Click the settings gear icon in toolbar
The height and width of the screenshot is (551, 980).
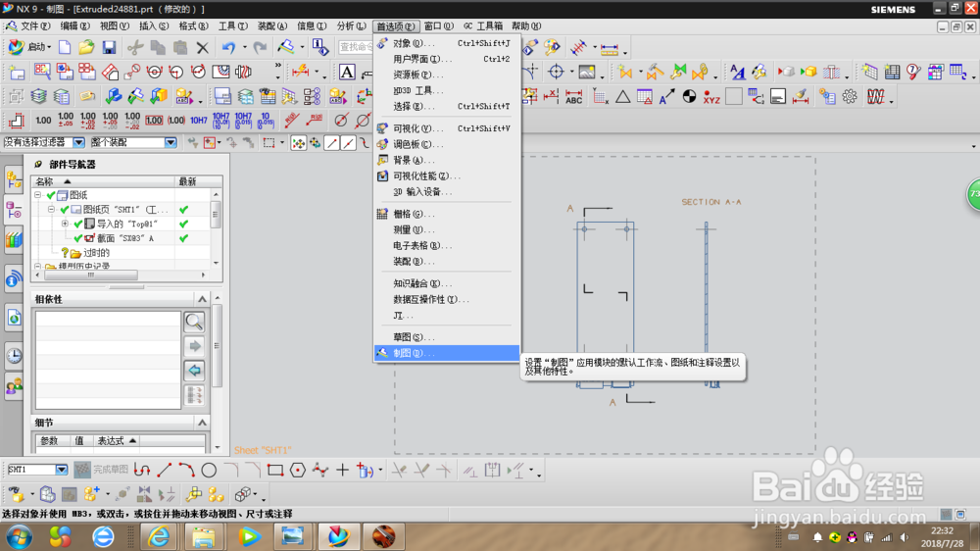pyautogui.click(x=850, y=97)
